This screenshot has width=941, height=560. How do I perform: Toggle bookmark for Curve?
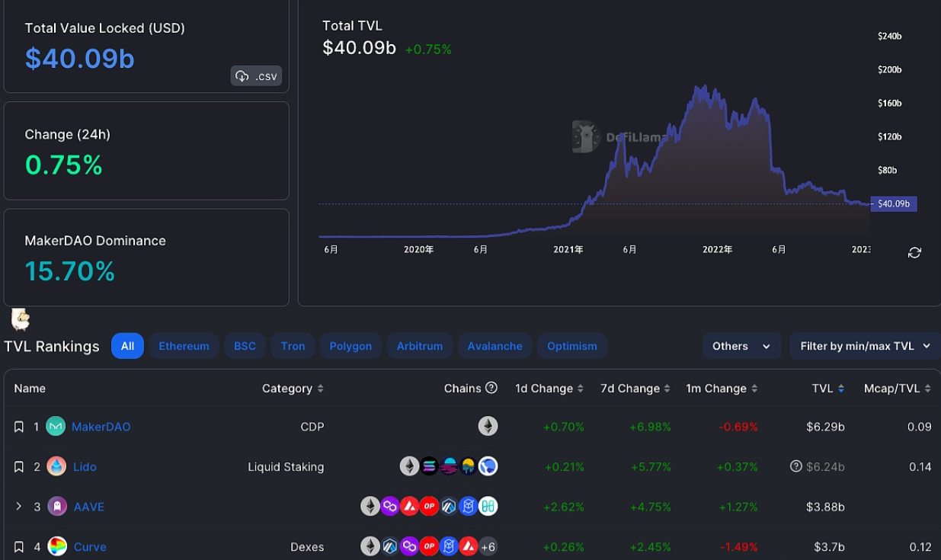tap(19, 546)
